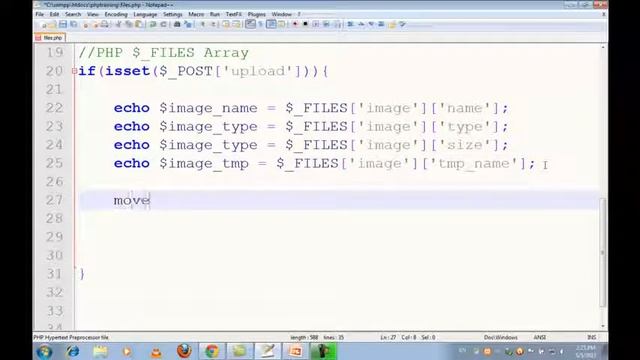Click '$image_name' variable on line 22

[208, 108]
